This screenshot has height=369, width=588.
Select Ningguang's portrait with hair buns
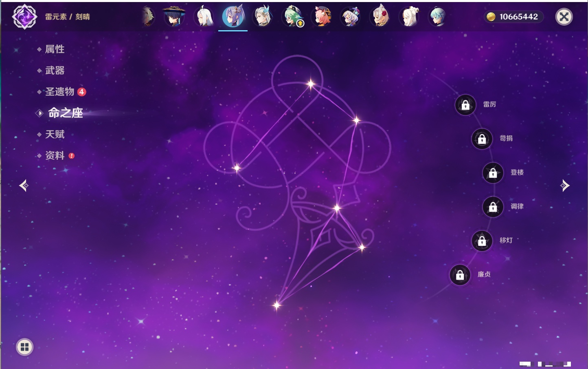[410, 17]
